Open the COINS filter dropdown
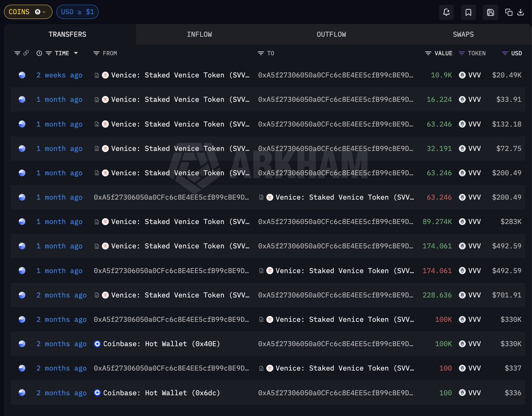Image resolution: width=532 pixels, height=416 pixels. [28, 12]
